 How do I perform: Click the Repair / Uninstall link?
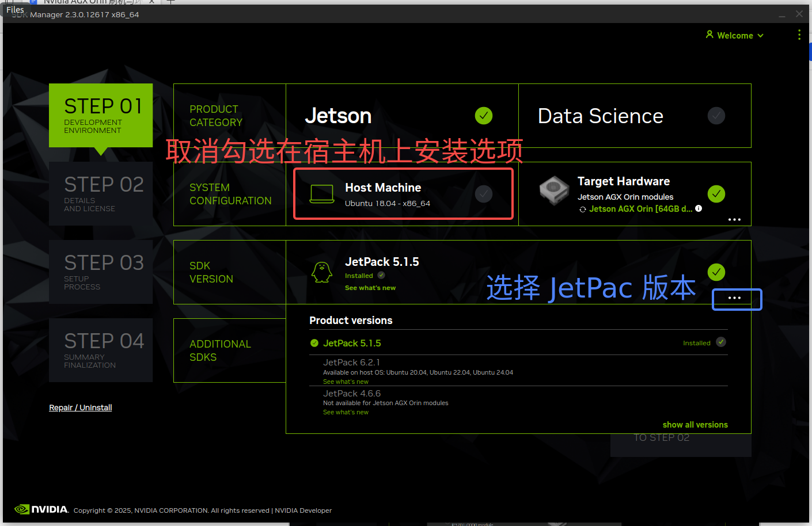point(81,407)
